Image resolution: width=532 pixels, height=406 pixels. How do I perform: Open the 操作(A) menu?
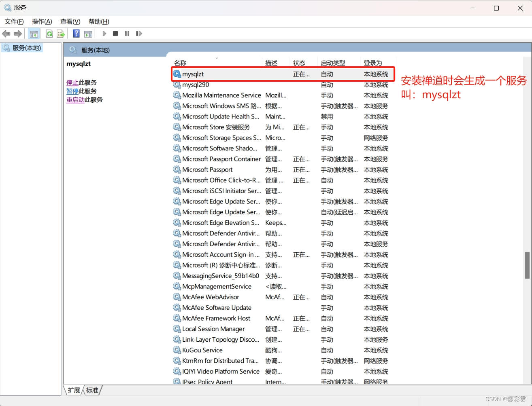pyautogui.click(x=42, y=21)
